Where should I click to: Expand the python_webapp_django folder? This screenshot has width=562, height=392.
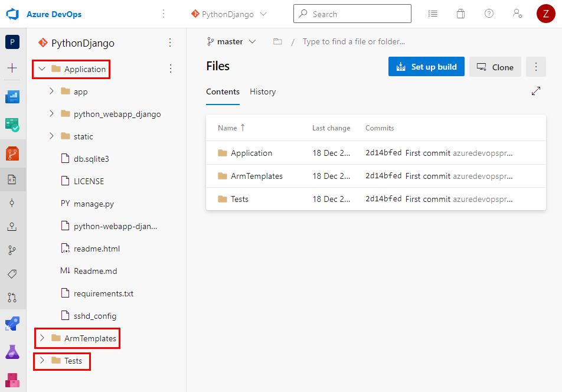pos(51,113)
